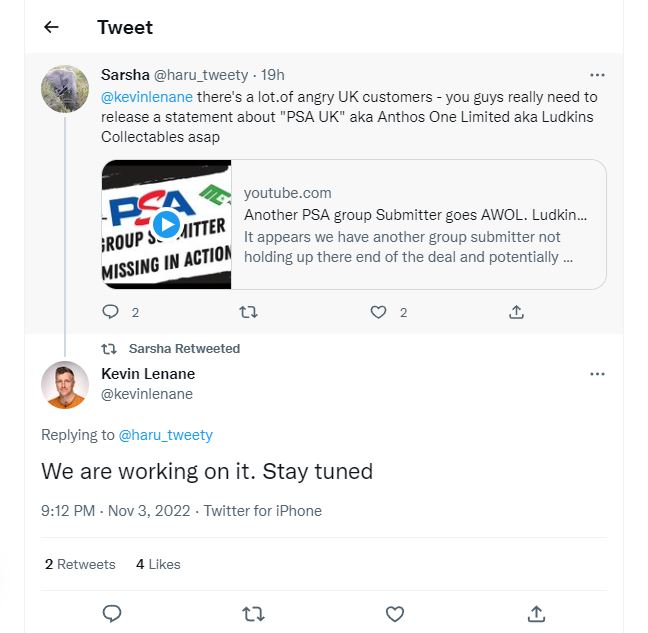
Task: Go back using the arrow next to Tweet
Action: [51, 27]
